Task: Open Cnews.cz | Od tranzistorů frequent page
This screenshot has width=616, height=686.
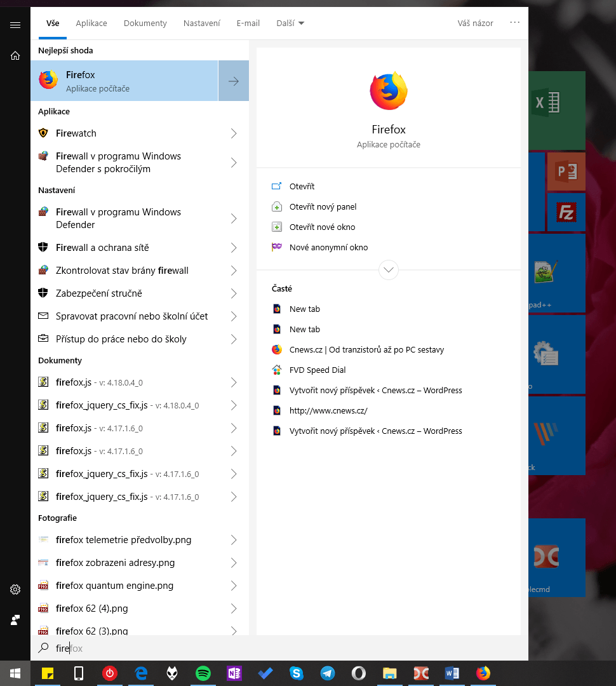Action: coord(389,349)
